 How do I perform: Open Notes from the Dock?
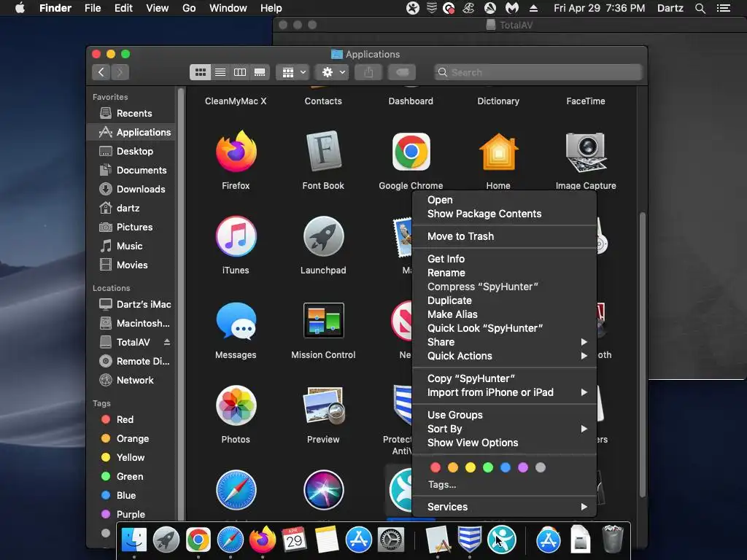(326, 540)
